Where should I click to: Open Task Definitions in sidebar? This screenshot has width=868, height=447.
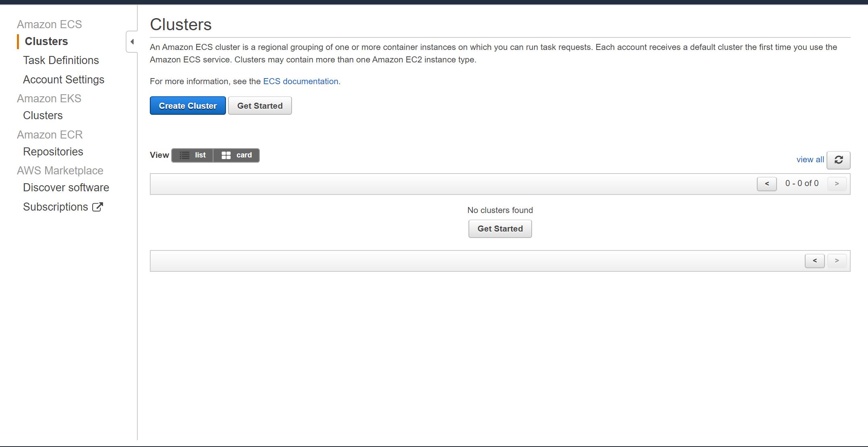[61, 60]
